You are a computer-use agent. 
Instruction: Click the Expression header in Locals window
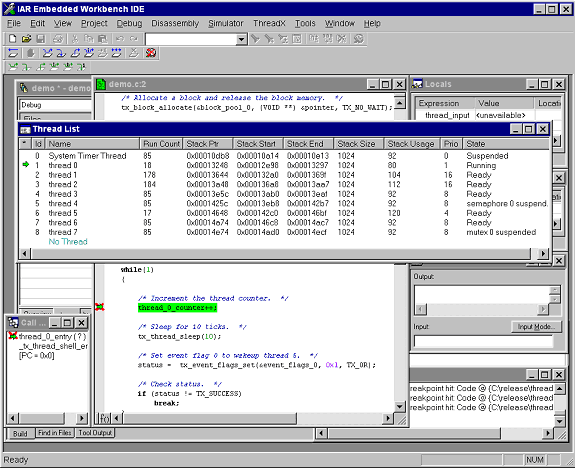(445, 103)
